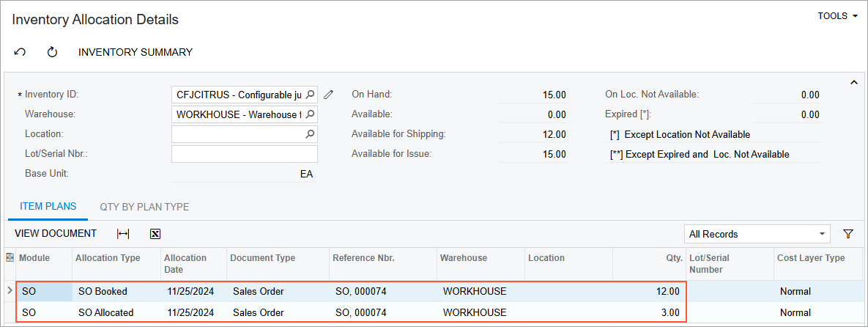Sort by Cost Layer Type column header
Image resolution: width=868 pixels, height=327 pixels.
point(820,263)
